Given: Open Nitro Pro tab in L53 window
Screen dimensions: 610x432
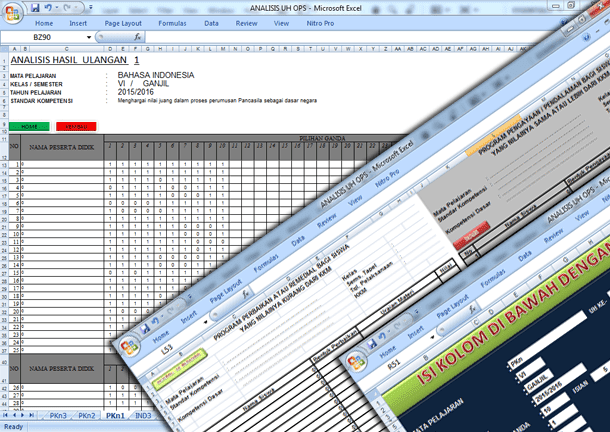Looking at the screenshot, I should pos(387,178).
